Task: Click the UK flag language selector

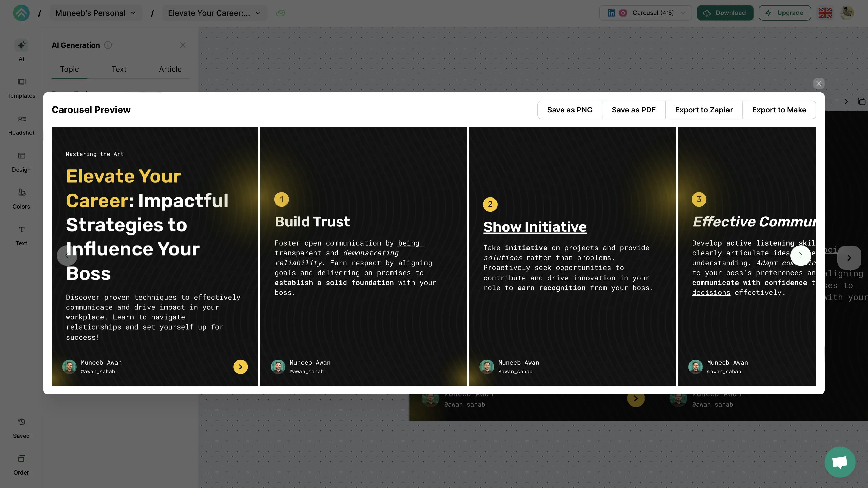Action: coord(825,12)
